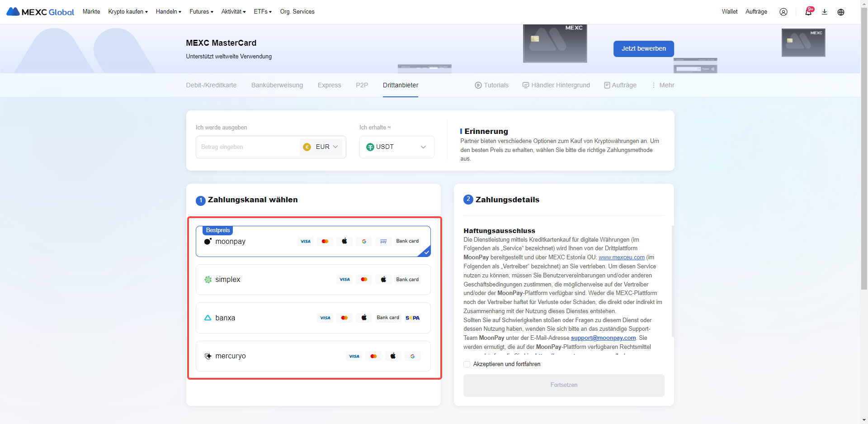Open the support@moonpay.com email link

pyautogui.click(x=603, y=338)
